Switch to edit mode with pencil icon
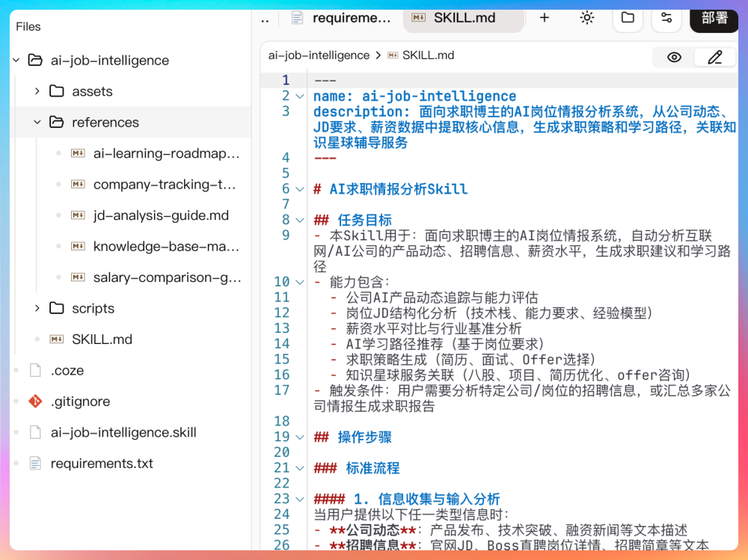The height and width of the screenshot is (560, 748). click(715, 57)
